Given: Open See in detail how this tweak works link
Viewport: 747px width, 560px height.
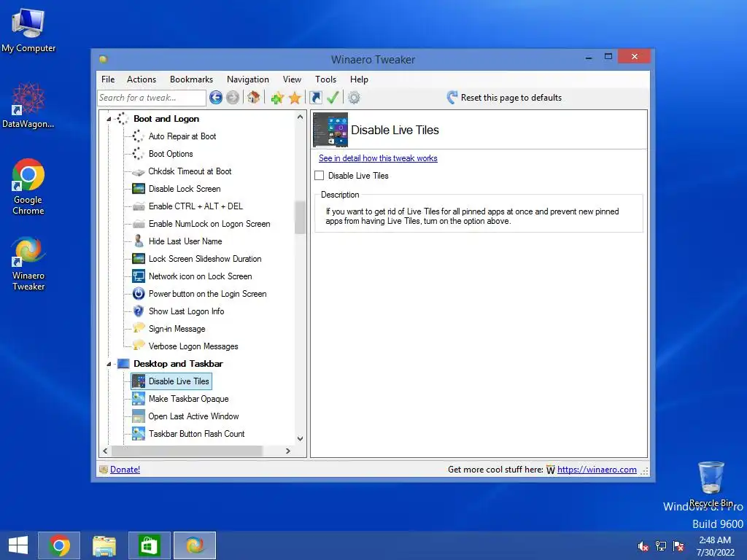Looking at the screenshot, I should 379,158.
